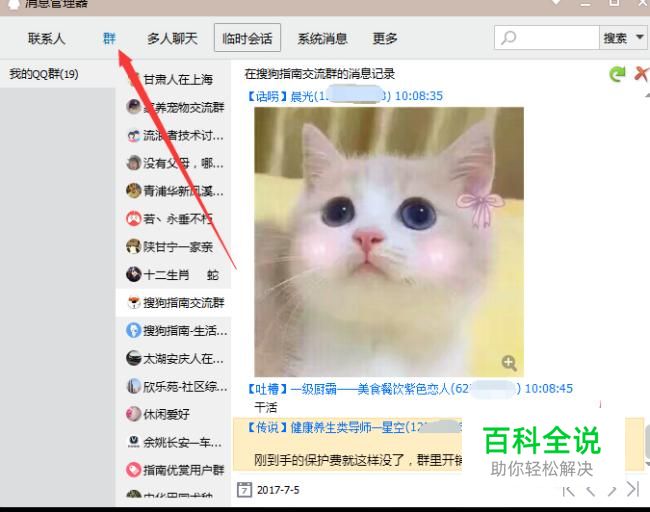Go to previous page of records
The image size is (650, 512).
point(591,491)
